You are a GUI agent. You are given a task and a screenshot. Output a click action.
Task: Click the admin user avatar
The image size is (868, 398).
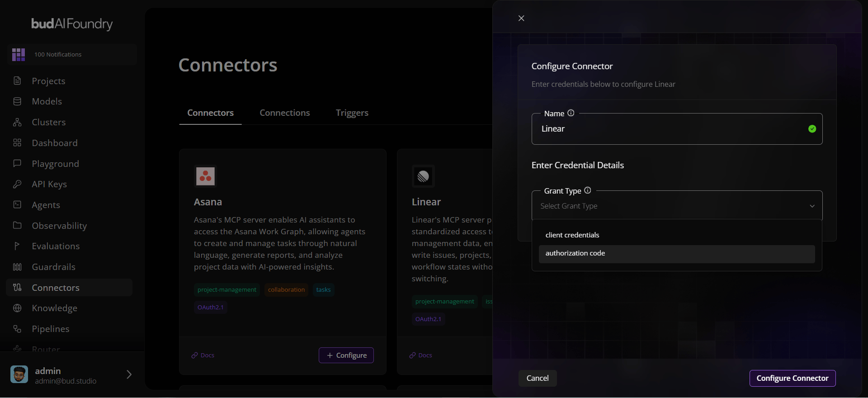click(x=19, y=374)
